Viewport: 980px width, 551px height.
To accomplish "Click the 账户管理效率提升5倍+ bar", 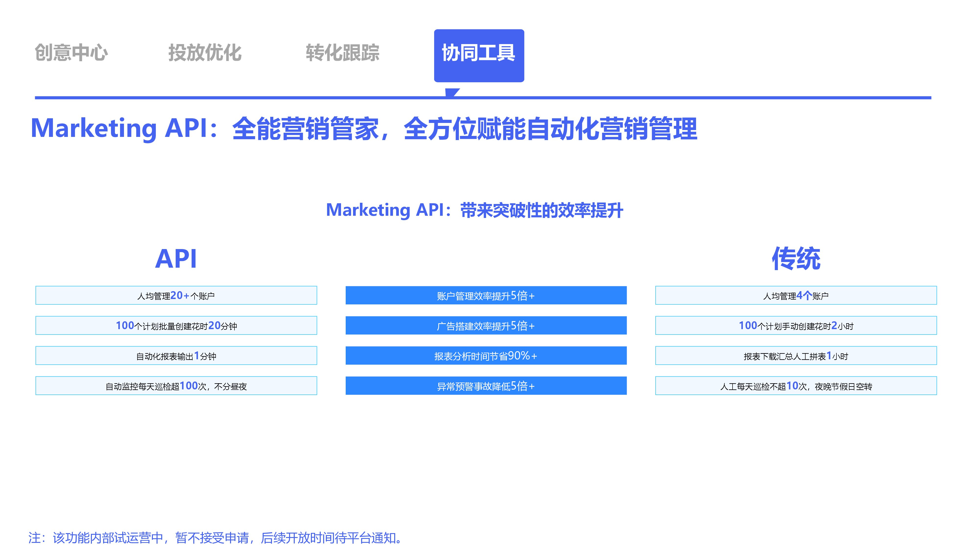I will tap(486, 296).
